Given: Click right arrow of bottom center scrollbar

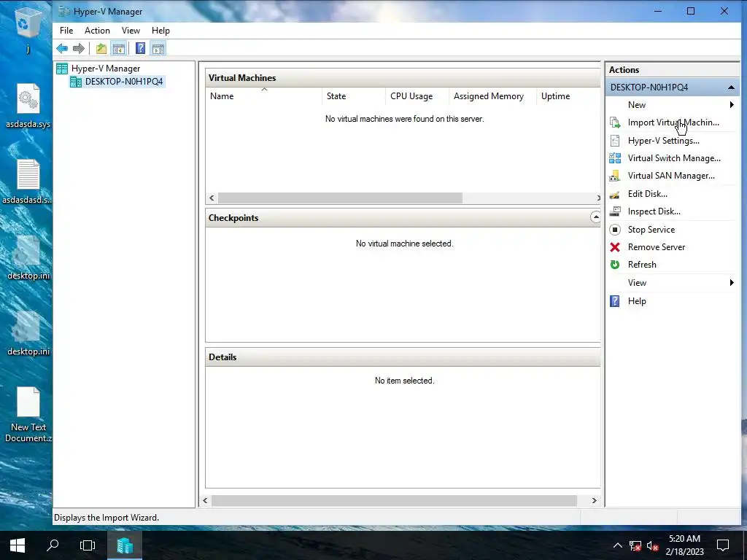Looking at the screenshot, I should (x=594, y=500).
